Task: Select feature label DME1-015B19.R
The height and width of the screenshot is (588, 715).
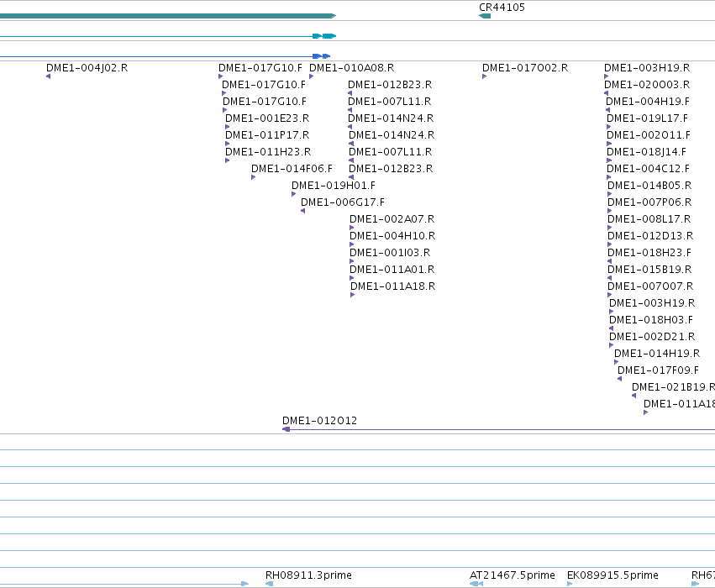Action: point(649,270)
